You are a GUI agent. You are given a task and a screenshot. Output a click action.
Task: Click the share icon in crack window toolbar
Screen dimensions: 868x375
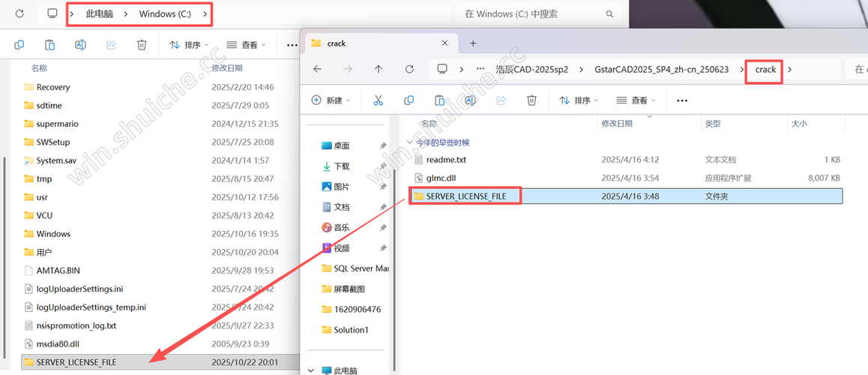[x=501, y=100]
